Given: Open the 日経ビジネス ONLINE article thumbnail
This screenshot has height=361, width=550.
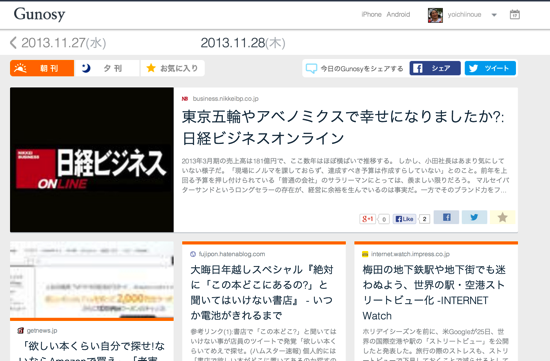Looking at the screenshot, I should click(92, 160).
